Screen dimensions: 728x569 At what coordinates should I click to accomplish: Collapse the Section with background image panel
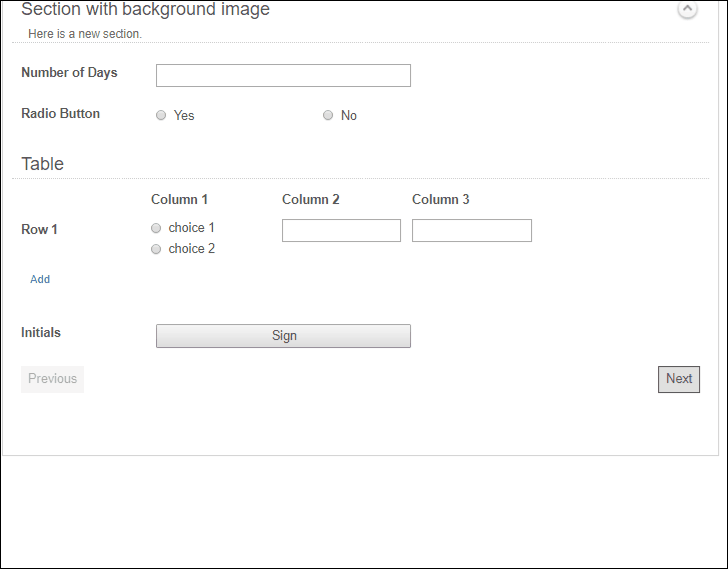[687, 9]
